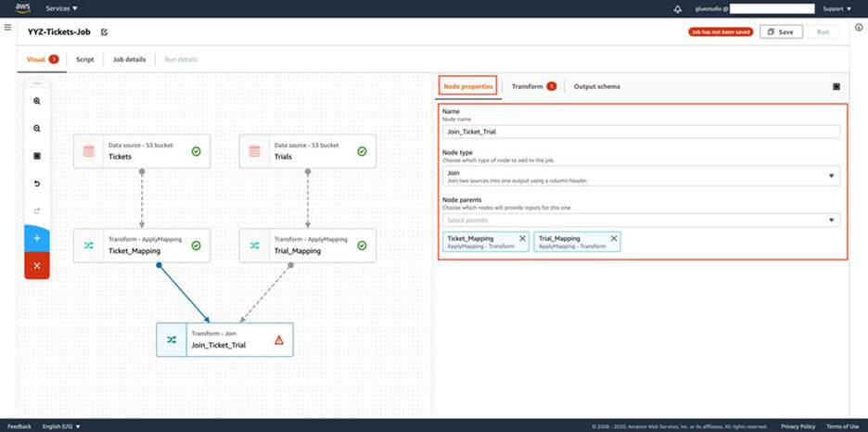
Task: Select the Join_Ticket_Trial node
Action: (x=224, y=339)
